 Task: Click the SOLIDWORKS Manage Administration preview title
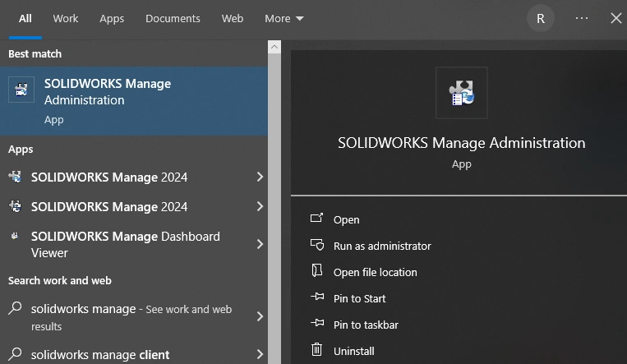click(x=462, y=143)
